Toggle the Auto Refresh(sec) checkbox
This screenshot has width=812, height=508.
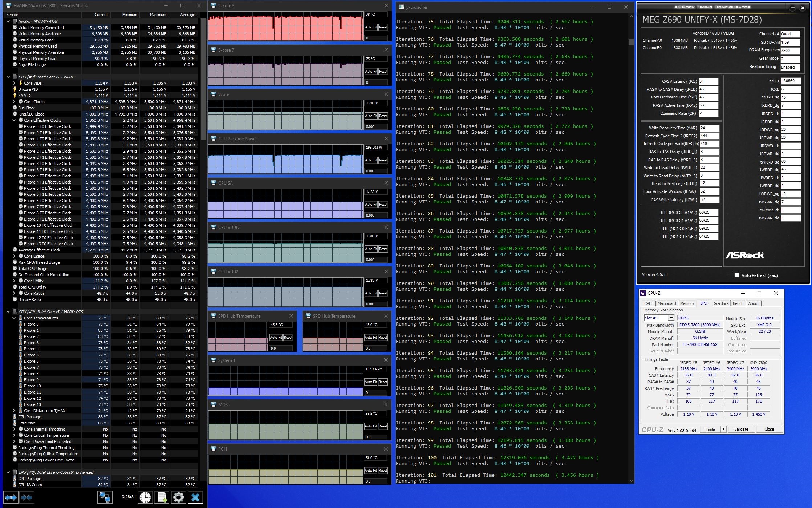736,275
